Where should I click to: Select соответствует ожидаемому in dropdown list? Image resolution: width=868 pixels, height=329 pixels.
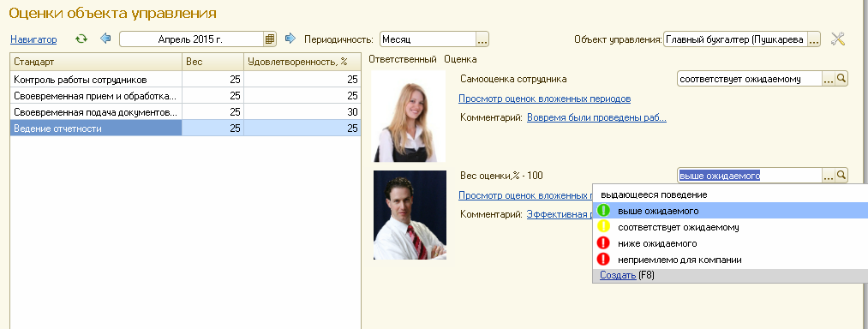pyautogui.click(x=730, y=227)
